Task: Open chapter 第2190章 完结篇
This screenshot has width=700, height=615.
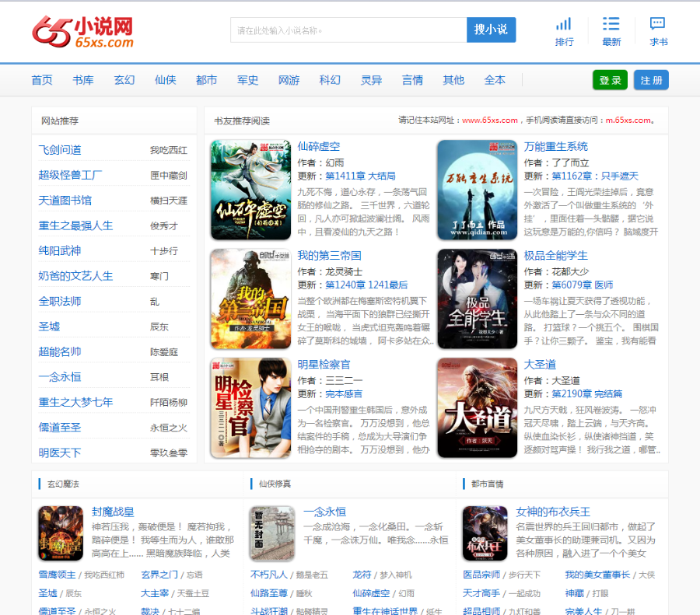Action: click(x=586, y=393)
